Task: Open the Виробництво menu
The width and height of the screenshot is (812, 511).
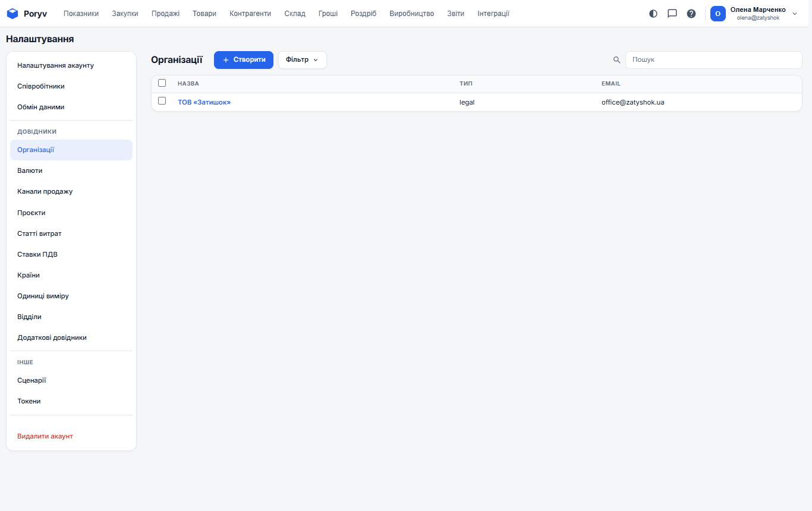Action: (x=412, y=14)
